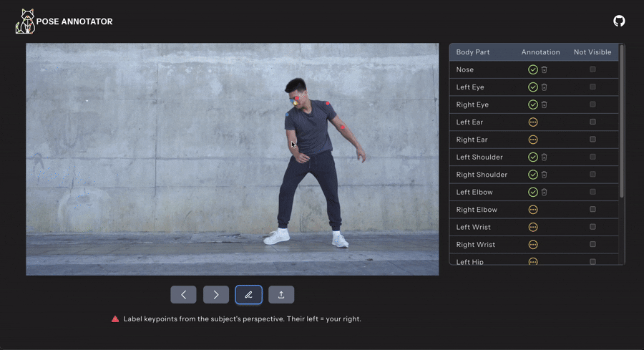Select the Right Shoulder row label
Screen dimensions: 644x350
point(482,175)
